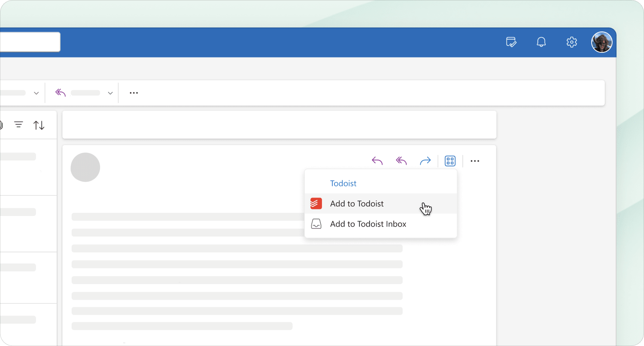Viewport: 644px width, 346px height.
Task: Expand the dropdown chevron left of Reply All
Action: point(36,93)
